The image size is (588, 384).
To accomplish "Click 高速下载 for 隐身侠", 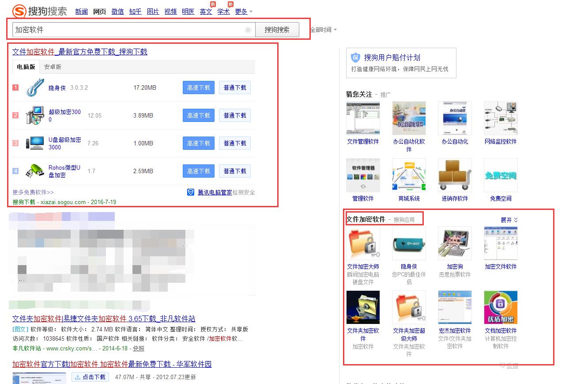I will 199,87.
